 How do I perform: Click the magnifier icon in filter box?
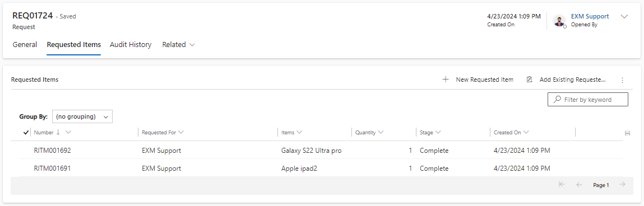pyautogui.click(x=557, y=99)
